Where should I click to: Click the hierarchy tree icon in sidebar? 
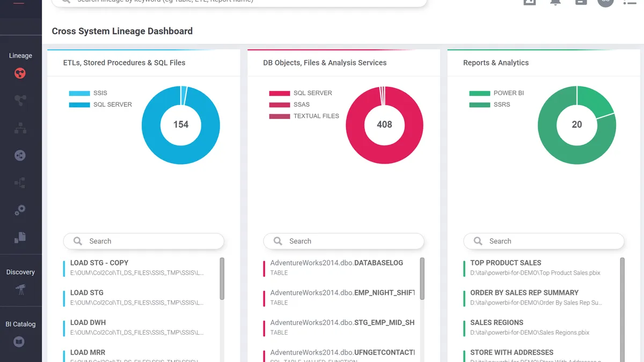(20, 128)
